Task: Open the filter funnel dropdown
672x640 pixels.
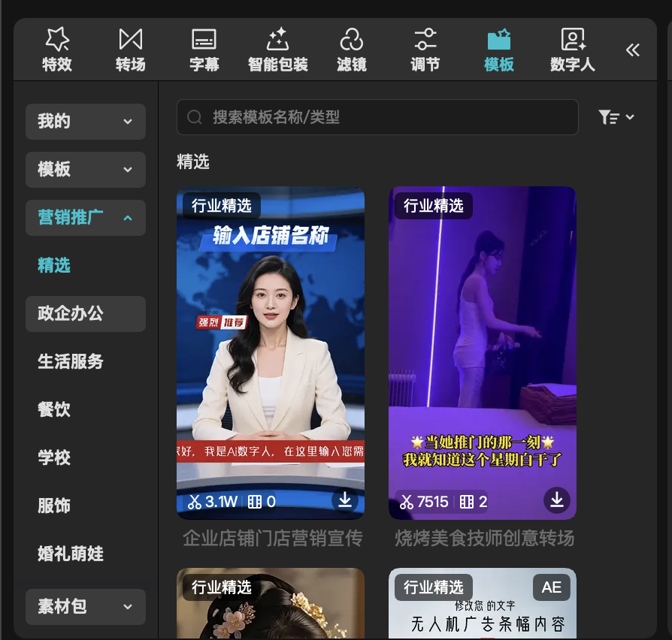Action: 616,117
